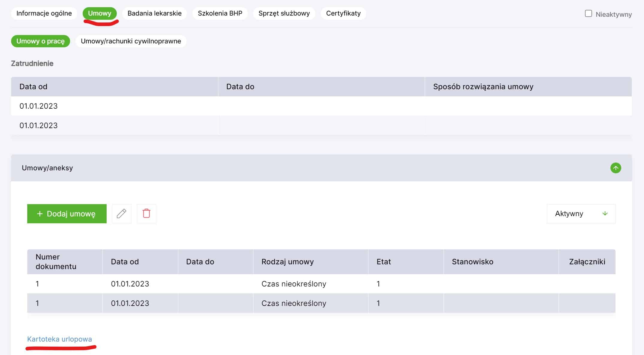Screen dimensions: 644x355
Task: Click the pencil edit contract icon
Action: click(x=122, y=214)
